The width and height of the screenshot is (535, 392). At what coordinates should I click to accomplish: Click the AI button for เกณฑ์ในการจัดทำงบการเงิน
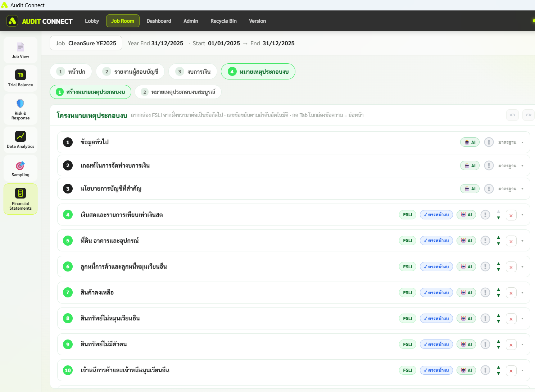470,165
